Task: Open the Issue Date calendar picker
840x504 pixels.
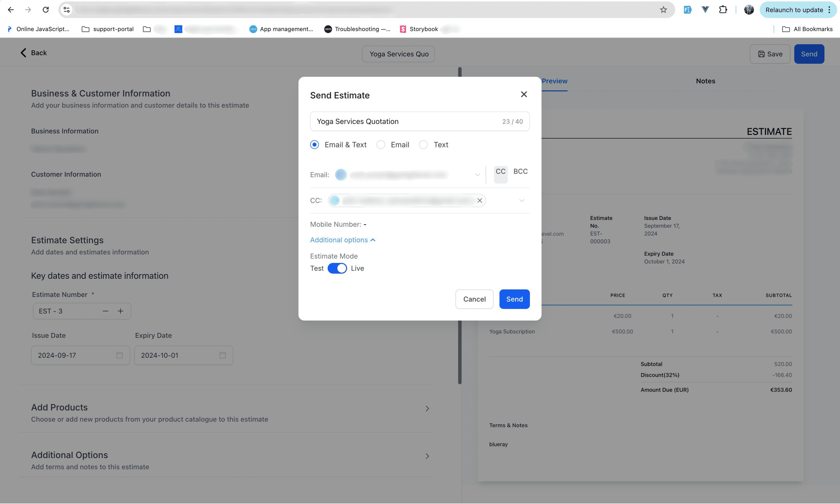Action: [119, 355]
